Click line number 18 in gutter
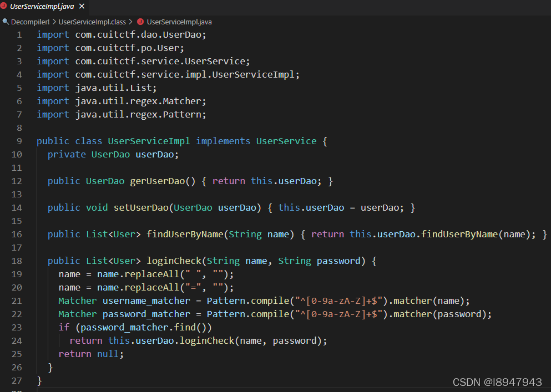This screenshot has width=551, height=392. [17, 261]
